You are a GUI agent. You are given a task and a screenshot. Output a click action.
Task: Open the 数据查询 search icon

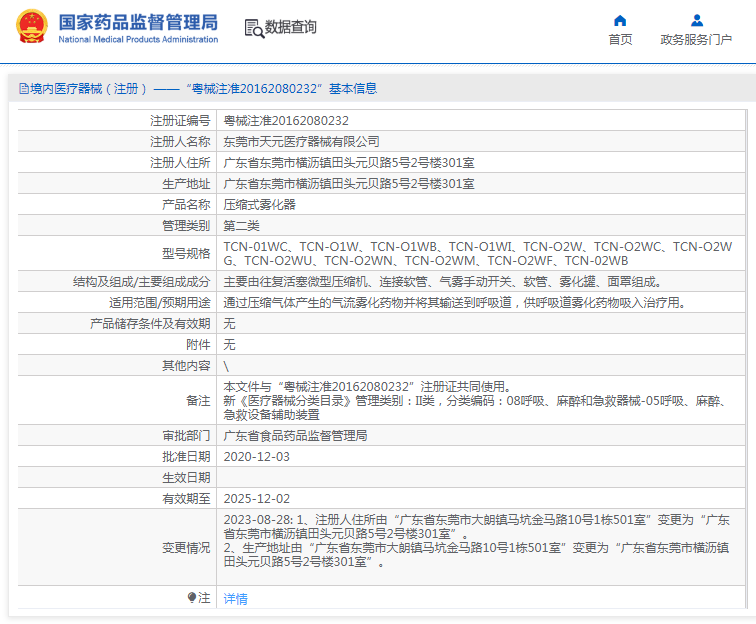pyautogui.click(x=254, y=28)
